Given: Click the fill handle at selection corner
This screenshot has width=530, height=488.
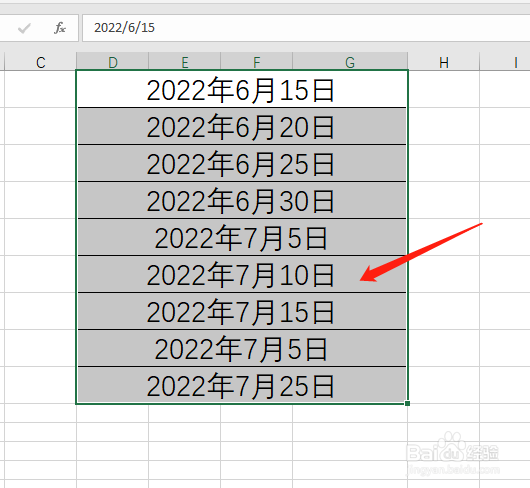Looking at the screenshot, I should [x=407, y=404].
